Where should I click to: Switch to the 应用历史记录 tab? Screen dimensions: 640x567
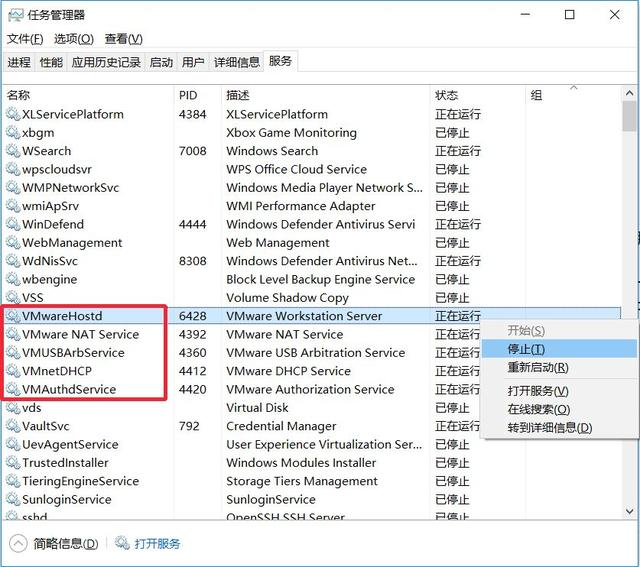click(x=106, y=62)
